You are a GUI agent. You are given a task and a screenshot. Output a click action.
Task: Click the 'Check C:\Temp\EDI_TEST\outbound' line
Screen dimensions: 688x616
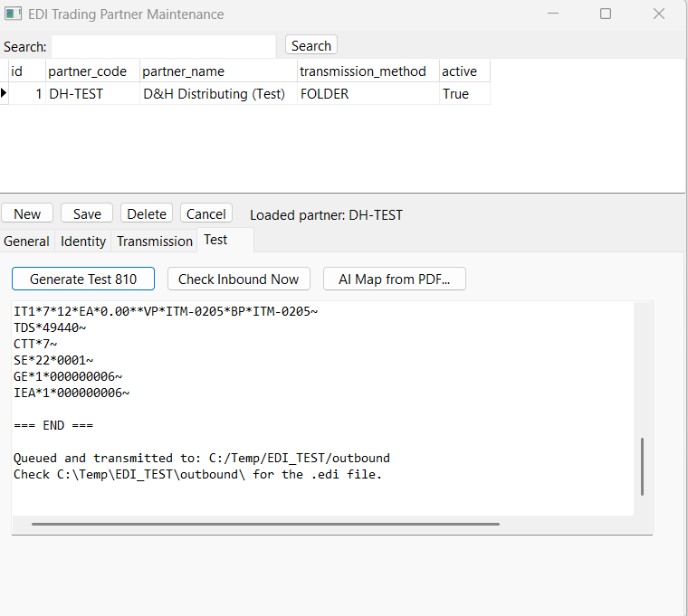pyautogui.click(x=197, y=474)
